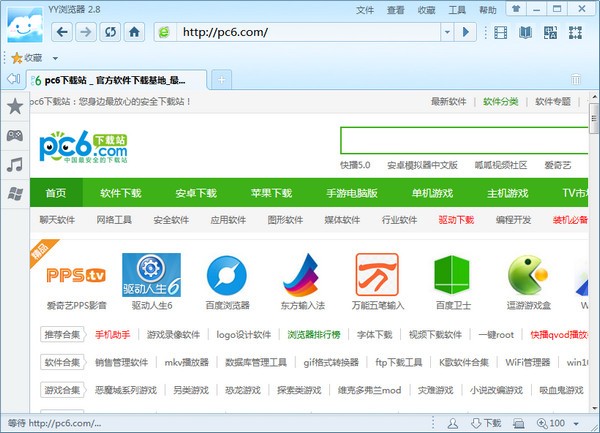Reload the page with refresh button
Viewport: 600px width, 433px height.
pos(110,32)
